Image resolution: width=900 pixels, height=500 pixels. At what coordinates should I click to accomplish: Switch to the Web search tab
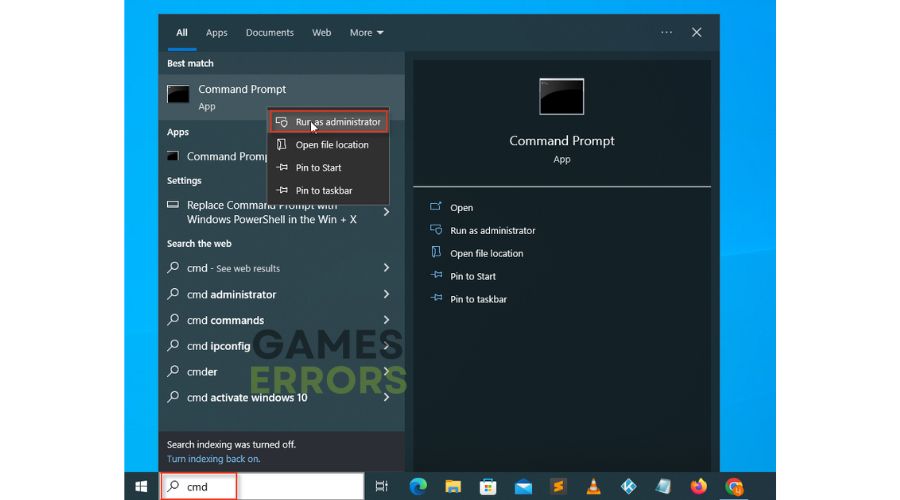[321, 33]
